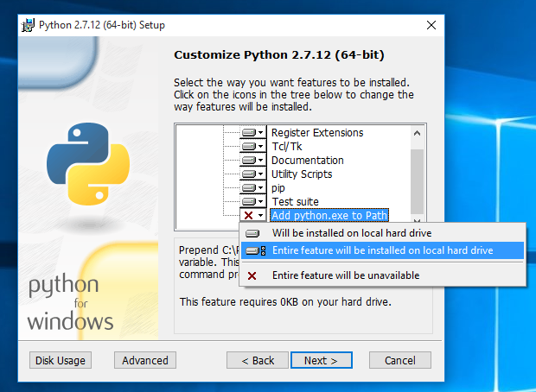Screen dimensions: 536x392
Task: Click the red X dropdown beside Add python.exe to Path
Action: pos(253,215)
